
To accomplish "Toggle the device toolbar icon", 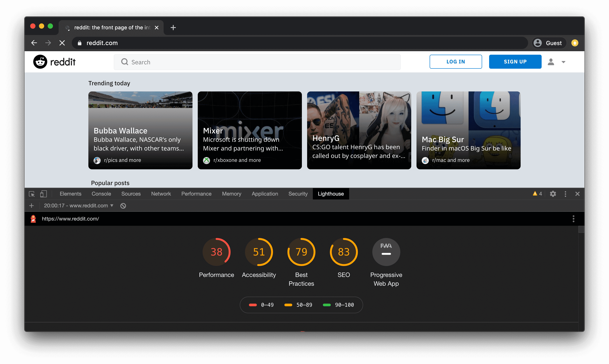I will tap(43, 194).
